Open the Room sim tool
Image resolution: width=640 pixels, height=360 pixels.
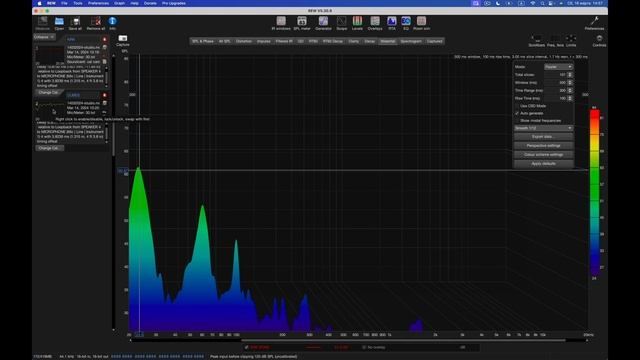pos(421,23)
